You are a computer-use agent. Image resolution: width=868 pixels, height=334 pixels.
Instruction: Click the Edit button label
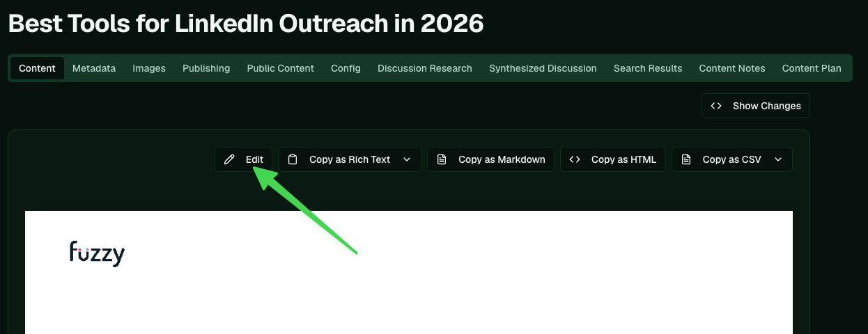coord(254,159)
